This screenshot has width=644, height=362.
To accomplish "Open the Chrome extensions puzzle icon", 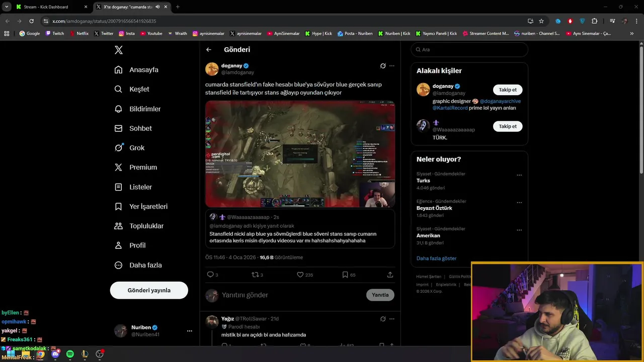I will point(594,21).
